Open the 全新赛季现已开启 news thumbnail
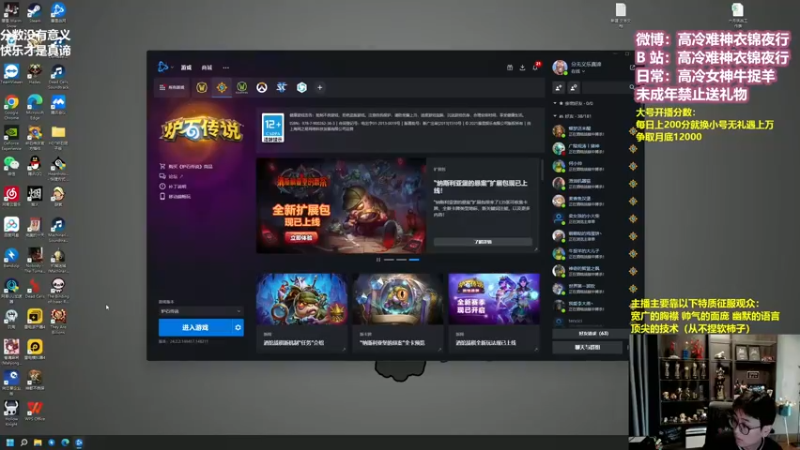Screen dimensions: 800x450 [494, 298]
